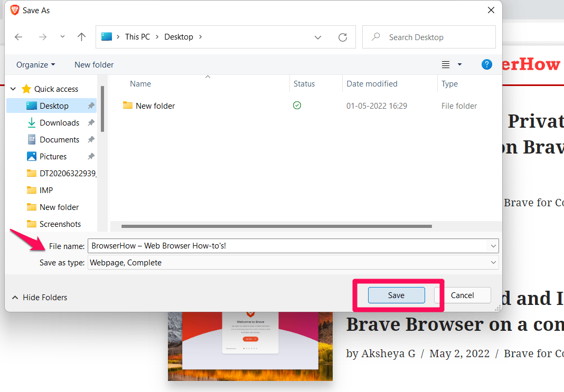Open Pictures in navigation pane
Viewport: 564px width, 392px height.
pos(53,157)
